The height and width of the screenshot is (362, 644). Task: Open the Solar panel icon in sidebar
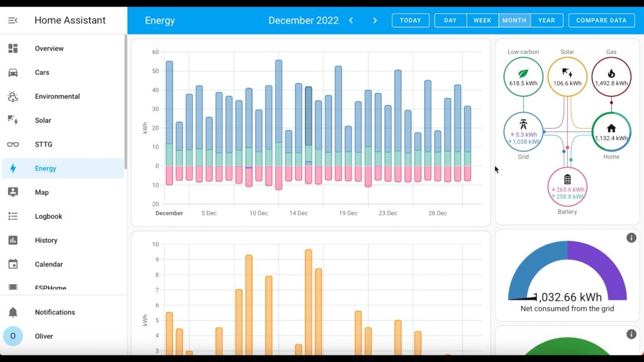click(13, 120)
